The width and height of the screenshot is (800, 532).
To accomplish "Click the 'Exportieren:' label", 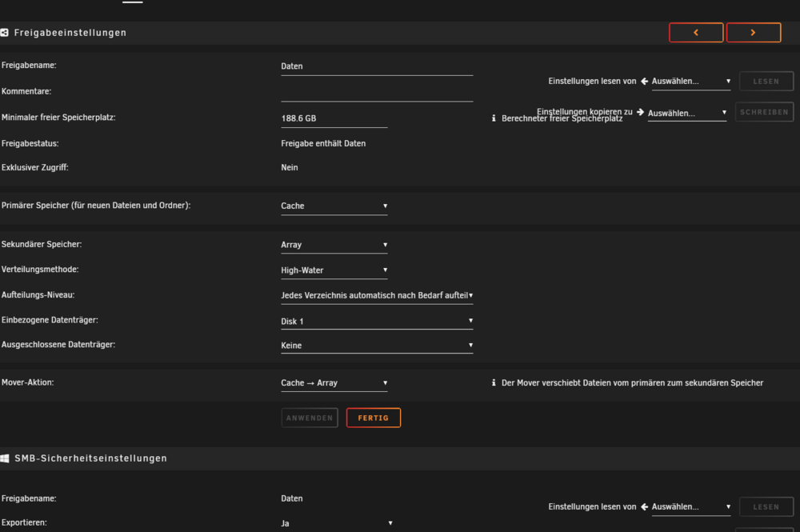I will click(x=24, y=523).
